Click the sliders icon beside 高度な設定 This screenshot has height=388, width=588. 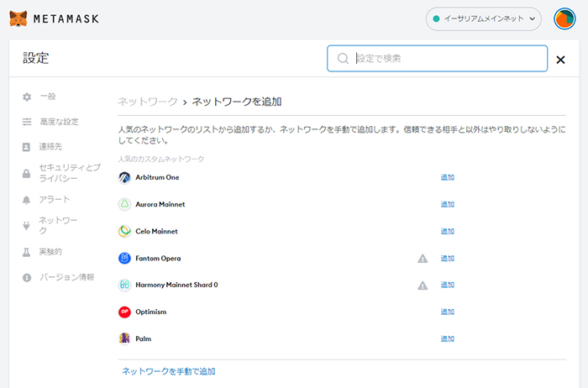(27, 122)
